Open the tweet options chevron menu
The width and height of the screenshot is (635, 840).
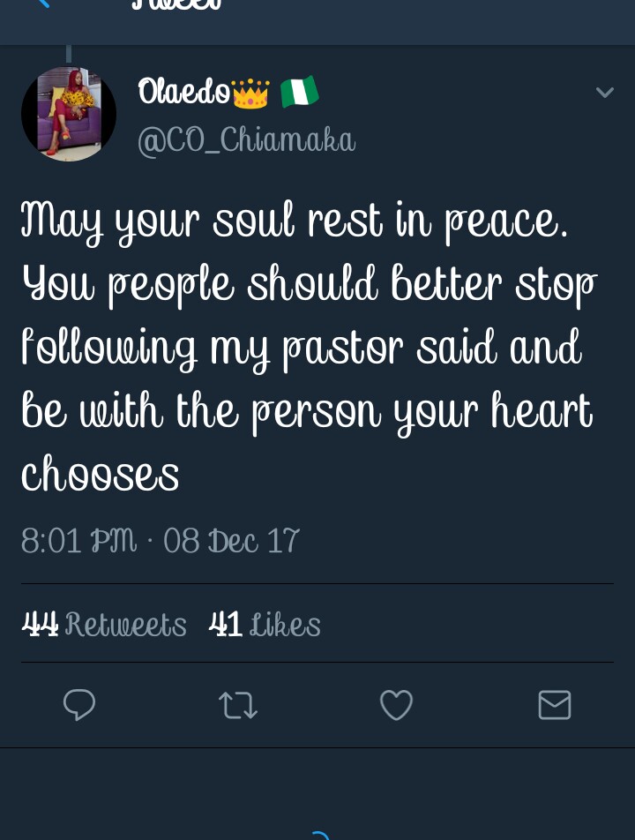(604, 93)
